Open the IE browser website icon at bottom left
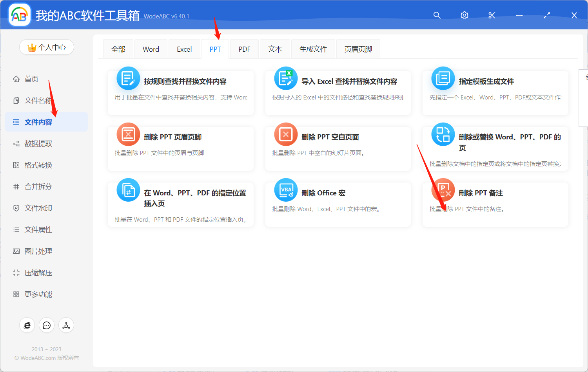The height and width of the screenshot is (372, 588). point(27,325)
